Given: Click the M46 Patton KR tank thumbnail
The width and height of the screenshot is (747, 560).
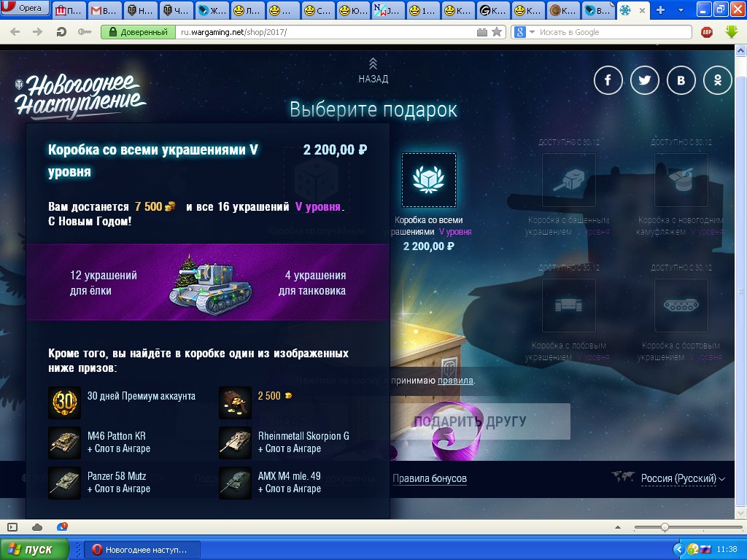Looking at the screenshot, I should coord(64,443).
